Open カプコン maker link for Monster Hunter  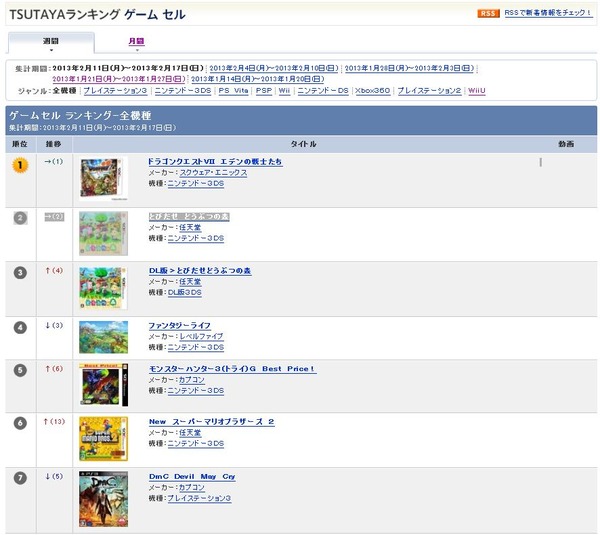point(192,380)
